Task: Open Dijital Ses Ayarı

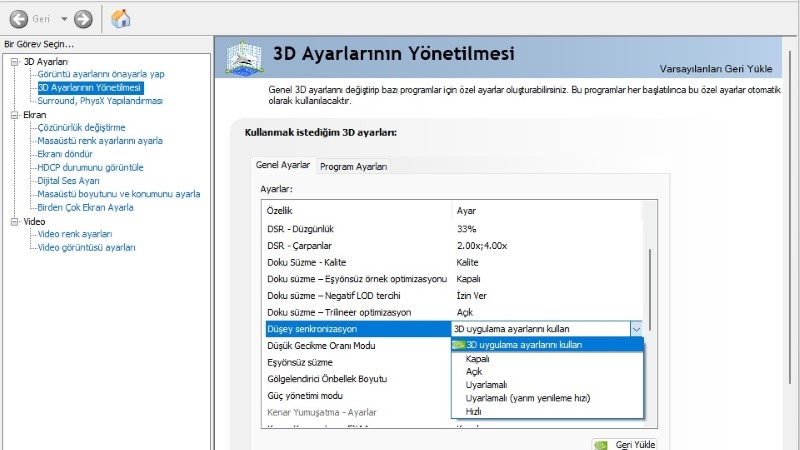Action: pyautogui.click(x=68, y=181)
